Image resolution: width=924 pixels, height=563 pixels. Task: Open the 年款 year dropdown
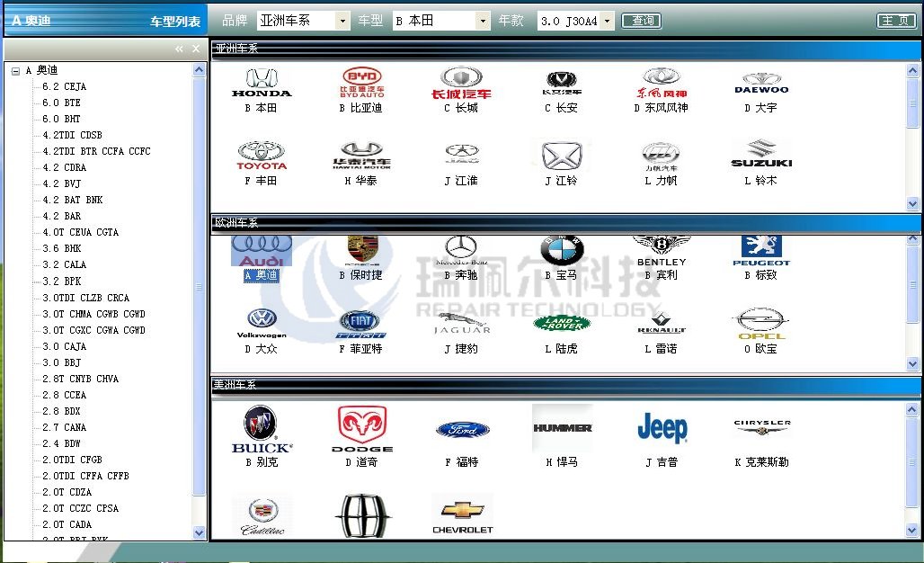607,21
